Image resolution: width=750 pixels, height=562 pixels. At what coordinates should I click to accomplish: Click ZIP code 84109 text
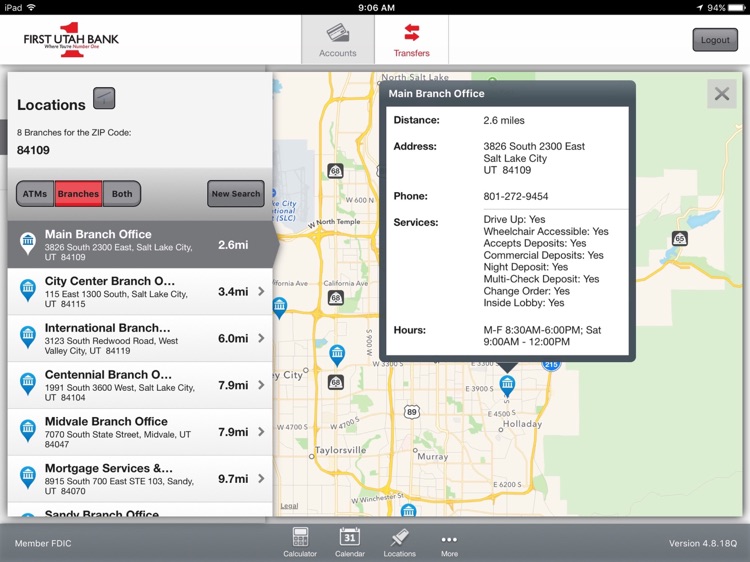[33, 150]
